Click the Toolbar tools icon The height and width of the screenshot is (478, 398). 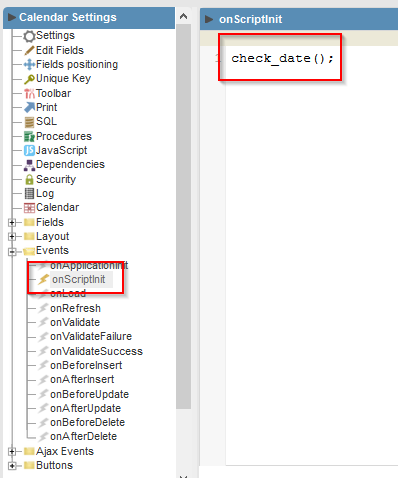[x=29, y=93]
